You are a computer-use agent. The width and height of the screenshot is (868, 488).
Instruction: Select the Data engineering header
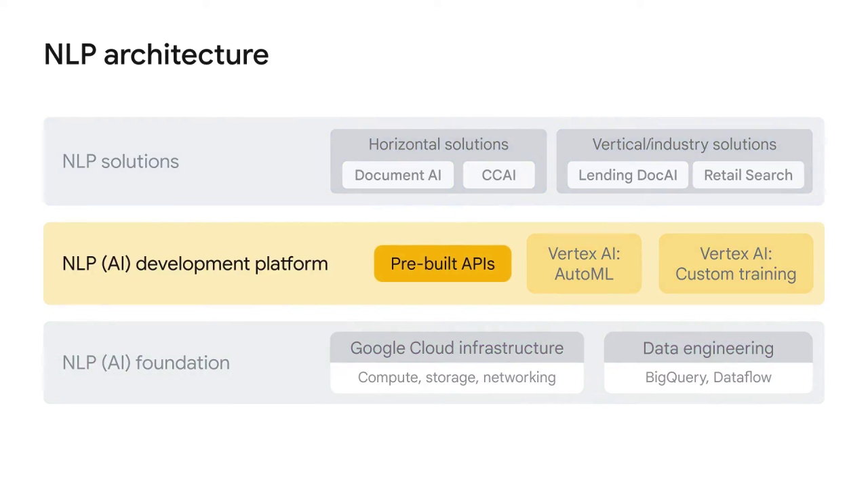[708, 348]
